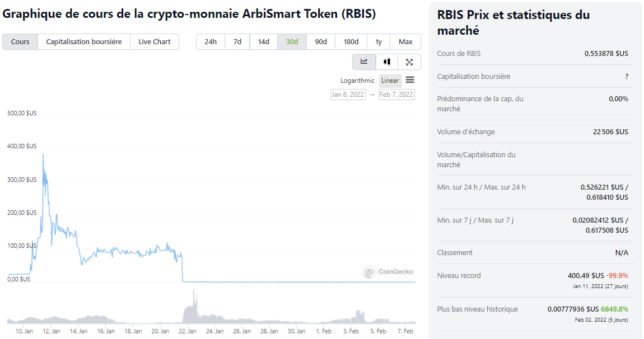The width and height of the screenshot is (644, 339).
Task: Click the 6849.8% gain figure
Action: coord(614,309)
